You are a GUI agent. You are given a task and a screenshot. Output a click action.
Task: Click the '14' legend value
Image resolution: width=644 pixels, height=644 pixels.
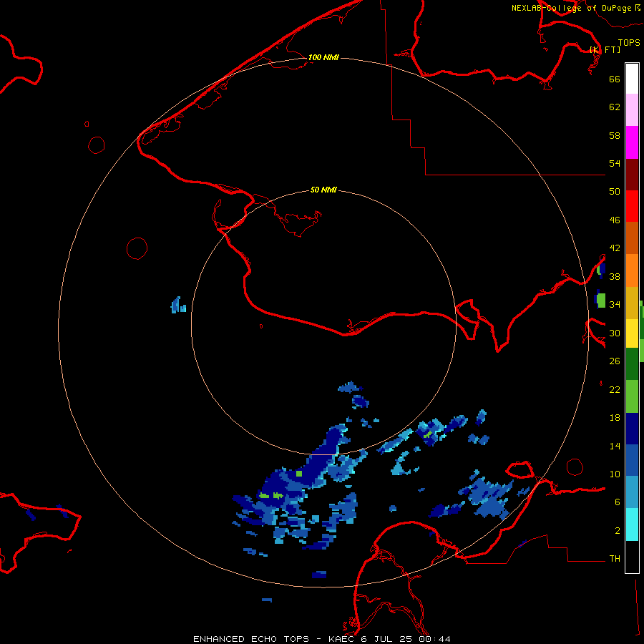(x=615, y=446)
